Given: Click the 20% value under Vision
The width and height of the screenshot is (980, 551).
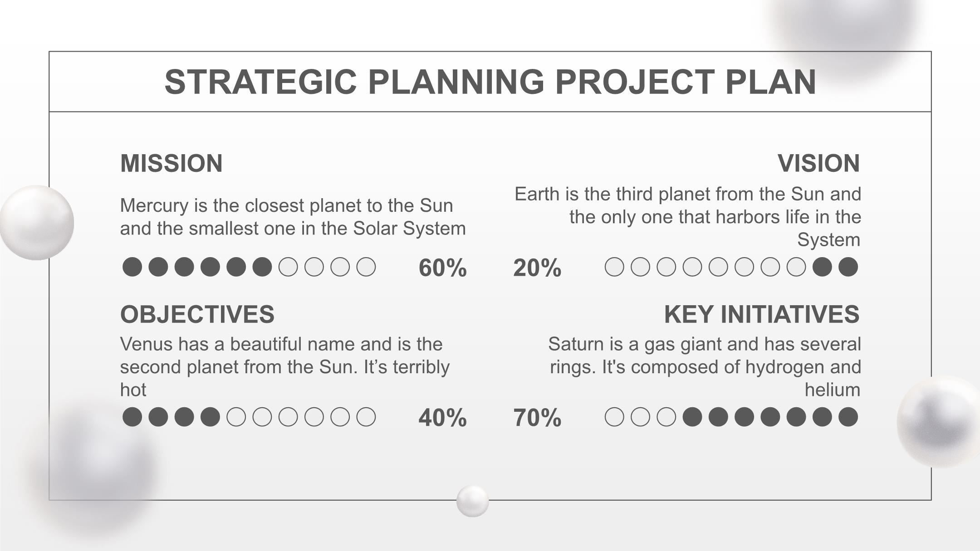Looking at the screenshot, I should tap(537, 268).
